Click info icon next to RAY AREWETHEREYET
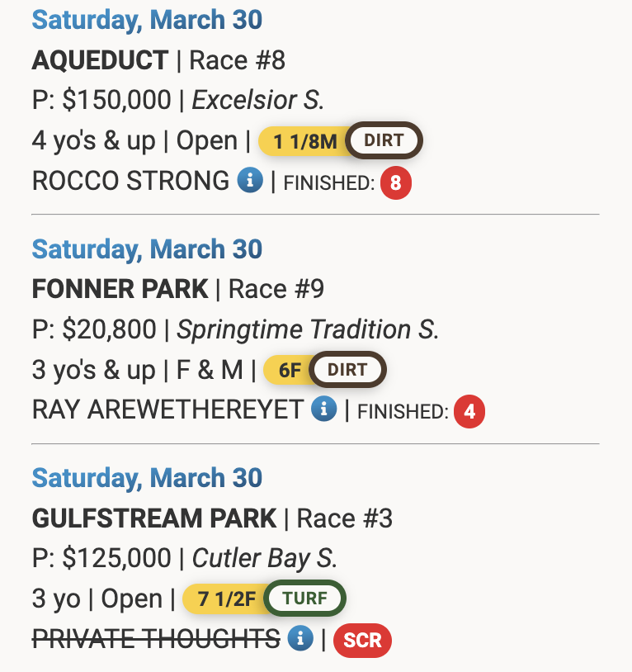632x672 pixels. tap(324, 409)
